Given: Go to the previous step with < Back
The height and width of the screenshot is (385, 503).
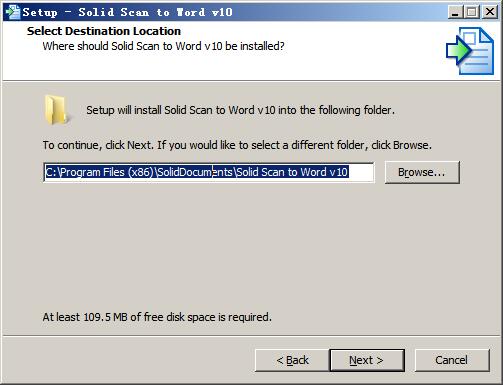Looking at the screenshot, I should pos(292,360).
